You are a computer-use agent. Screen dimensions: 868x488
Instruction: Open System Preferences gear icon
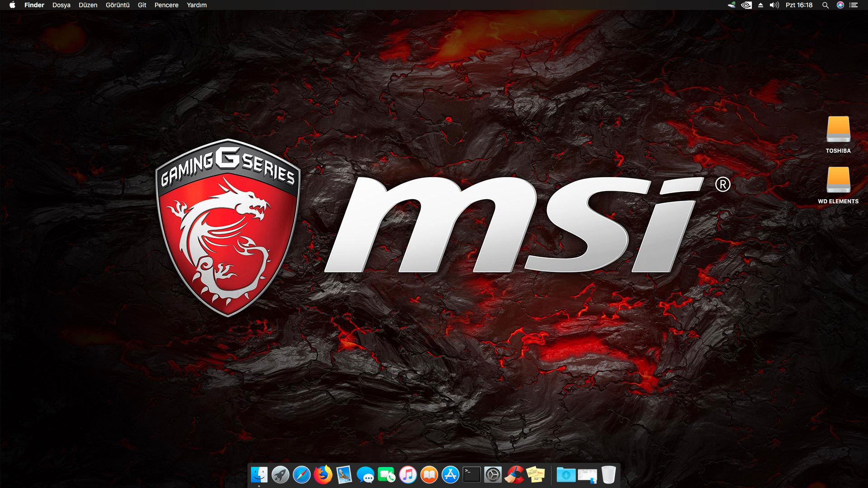[493, 475]
